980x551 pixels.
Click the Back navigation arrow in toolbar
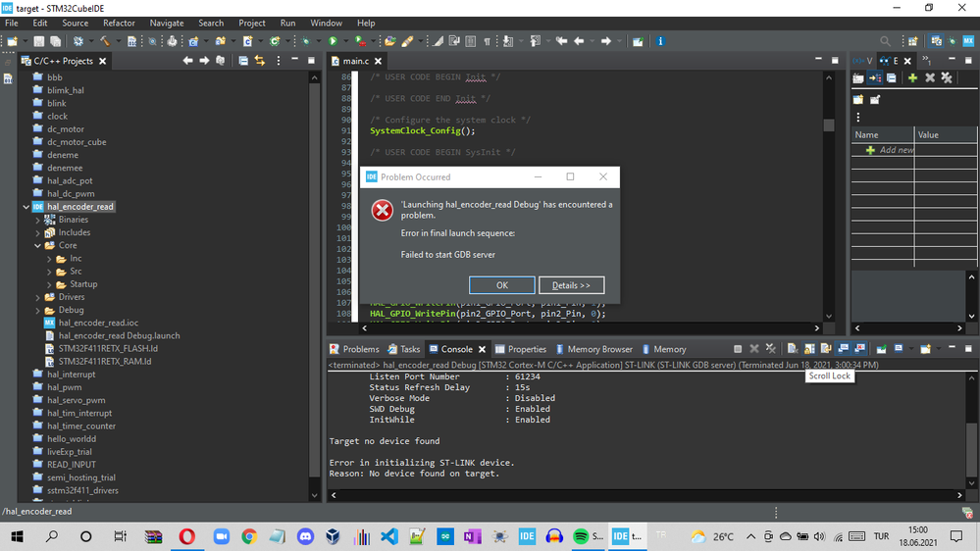point(579,41)
